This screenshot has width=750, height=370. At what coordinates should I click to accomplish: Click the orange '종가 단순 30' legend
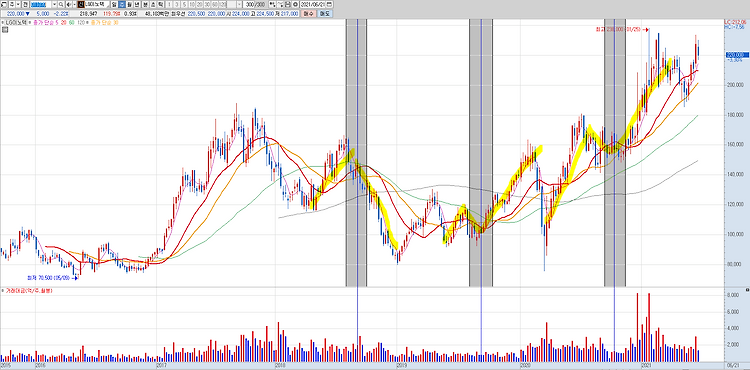104,22
